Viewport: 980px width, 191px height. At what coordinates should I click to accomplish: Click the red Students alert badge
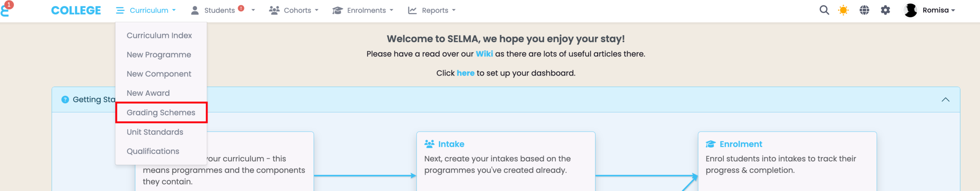pyautogui.click(x=241, y=8)
